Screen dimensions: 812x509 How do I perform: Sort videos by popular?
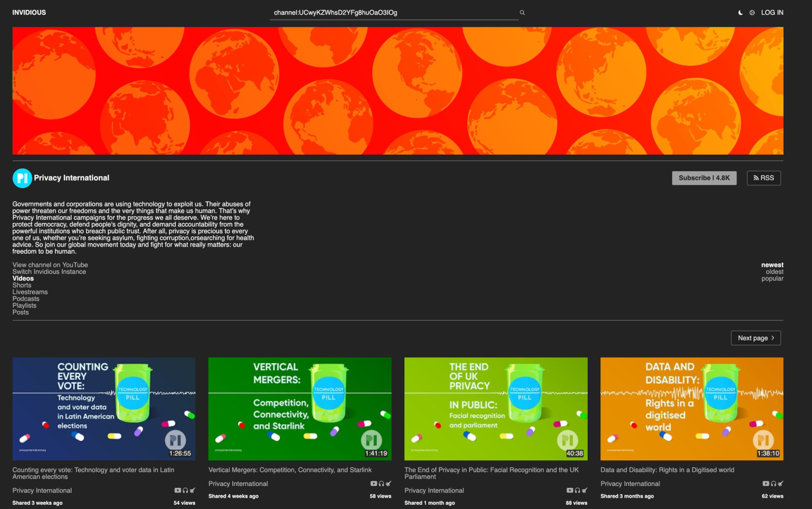pyautogui.click(x=772, y=279)
